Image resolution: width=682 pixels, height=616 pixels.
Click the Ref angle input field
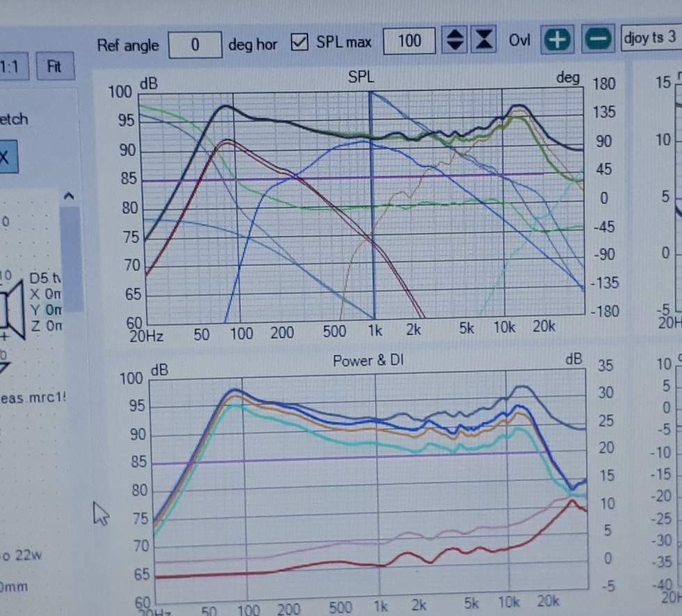tap(195, 45)
